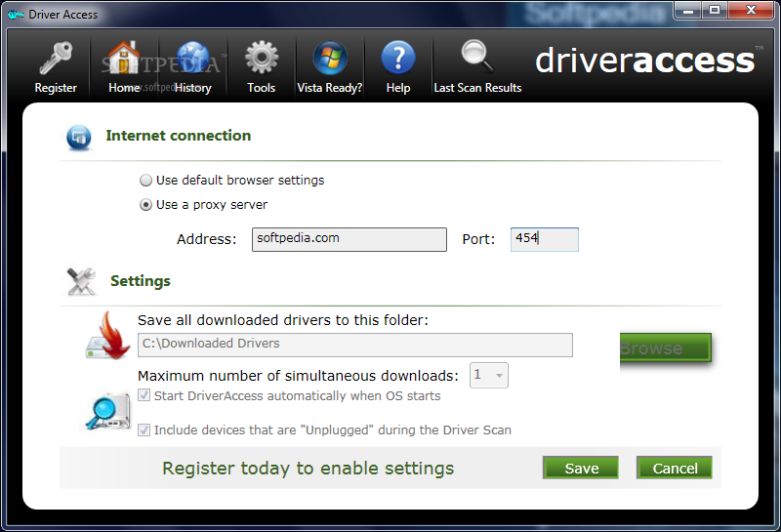
Task: Click the Save button
Action: pos(581,468)
